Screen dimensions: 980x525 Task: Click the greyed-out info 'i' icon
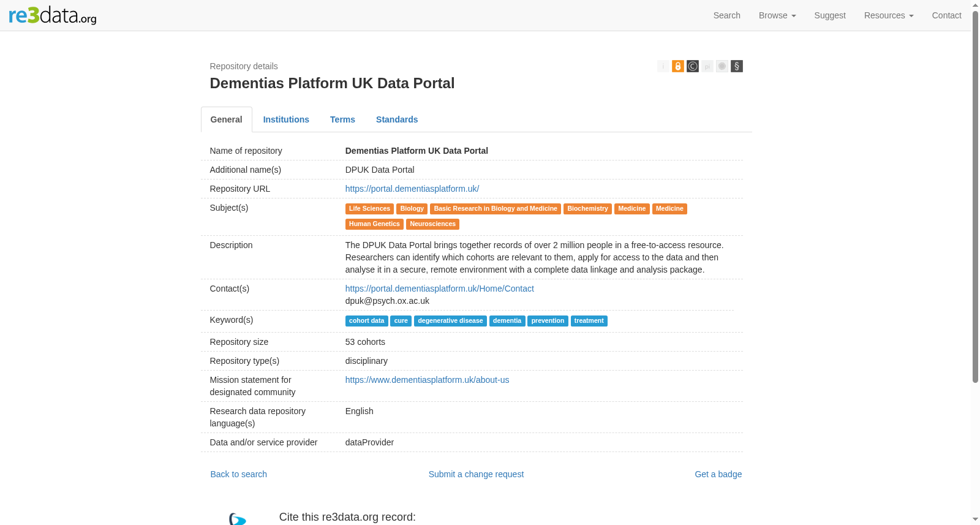[663, 66]
